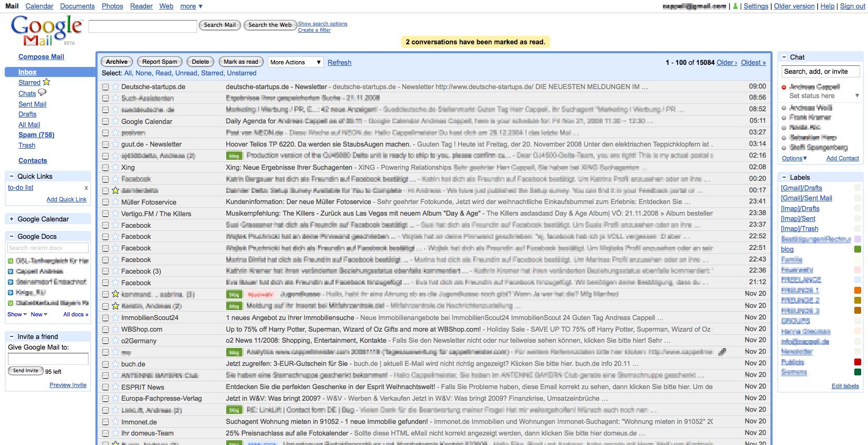Star the WBShop.com email
This screenshot has width=868, height=445.
pos(115,329)
